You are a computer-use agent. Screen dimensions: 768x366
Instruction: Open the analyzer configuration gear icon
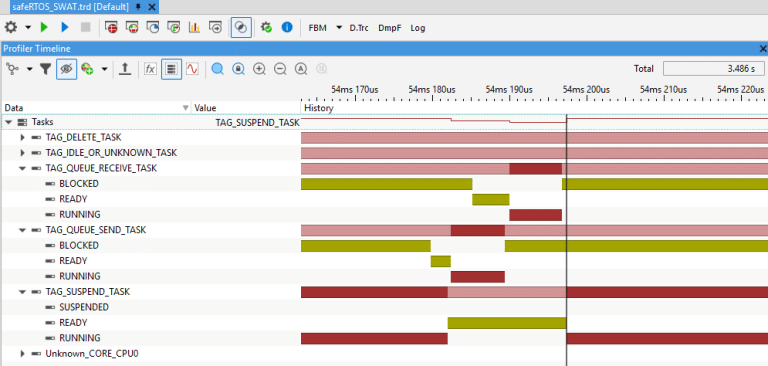coord(11,27)
